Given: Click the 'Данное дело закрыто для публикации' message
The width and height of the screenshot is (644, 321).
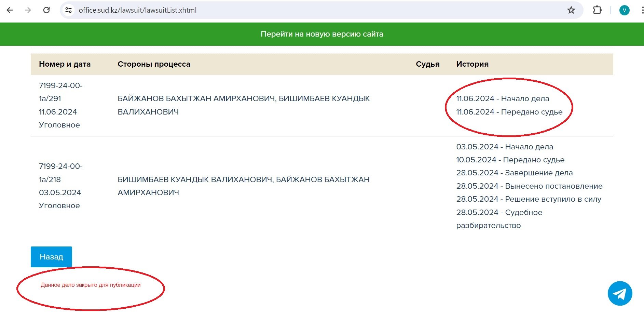Looking at the screenshot, I should tap(91, 285).
